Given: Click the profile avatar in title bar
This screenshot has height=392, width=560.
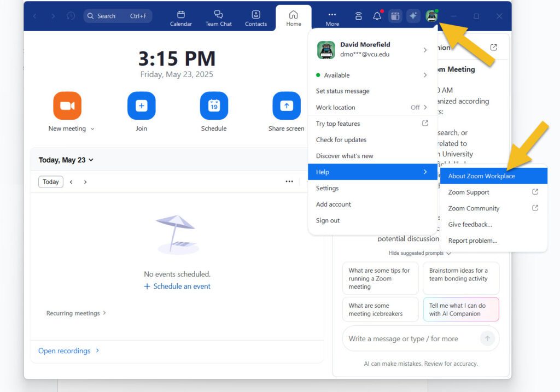Looking at the screenshot, I should (x=431, y=16).
